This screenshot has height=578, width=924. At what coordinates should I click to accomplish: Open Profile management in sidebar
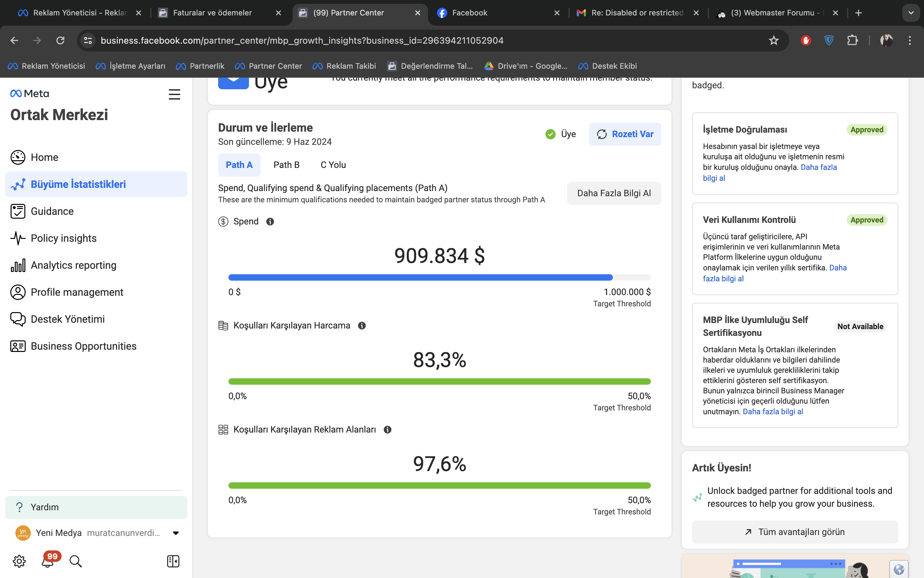[96, 292]
